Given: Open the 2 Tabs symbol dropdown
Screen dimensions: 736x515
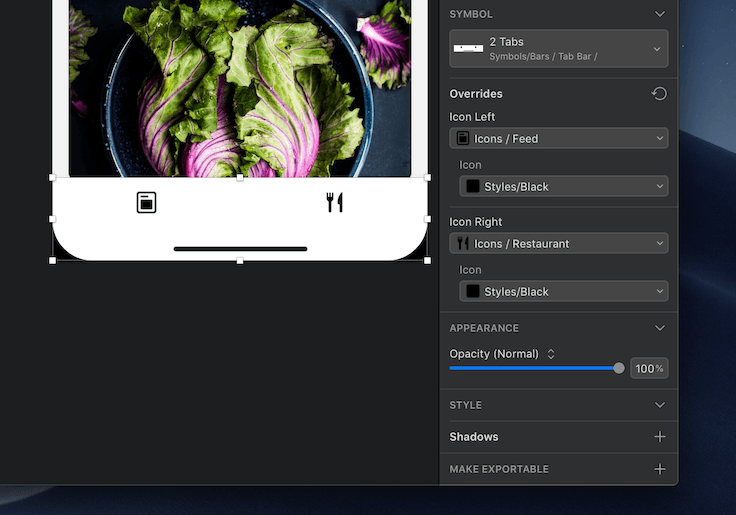Looking at the screenshot, I should [559, 49].
